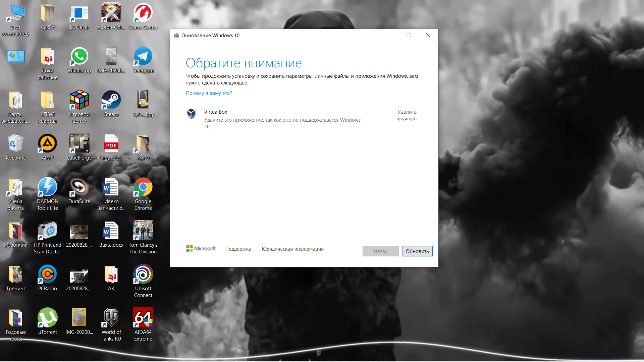644x362 pixels.
Task: Minimize the Обновление Windows 10 window
Action: pyautogui.click(x=389, y=35)
